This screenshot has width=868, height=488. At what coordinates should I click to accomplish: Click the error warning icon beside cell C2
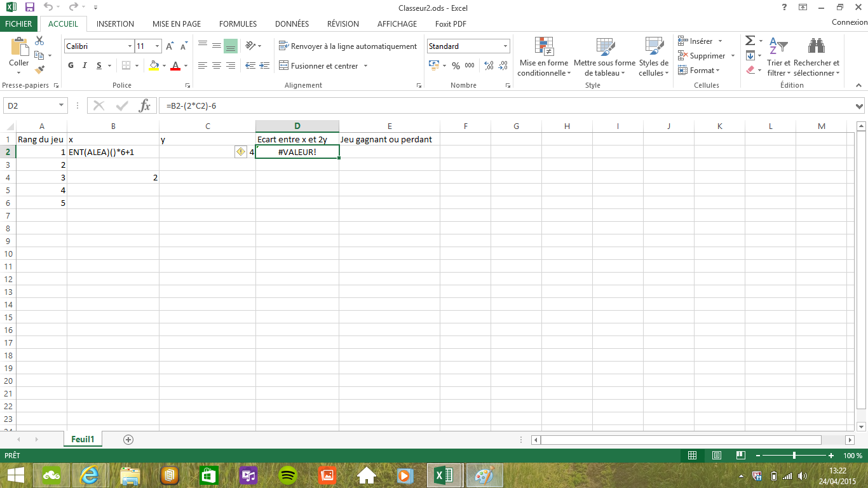tap(241, 152)
